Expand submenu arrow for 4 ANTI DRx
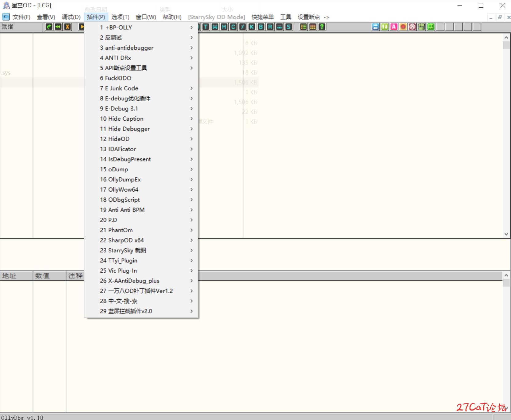Screen dimensions: 511x420 (191, 58)
